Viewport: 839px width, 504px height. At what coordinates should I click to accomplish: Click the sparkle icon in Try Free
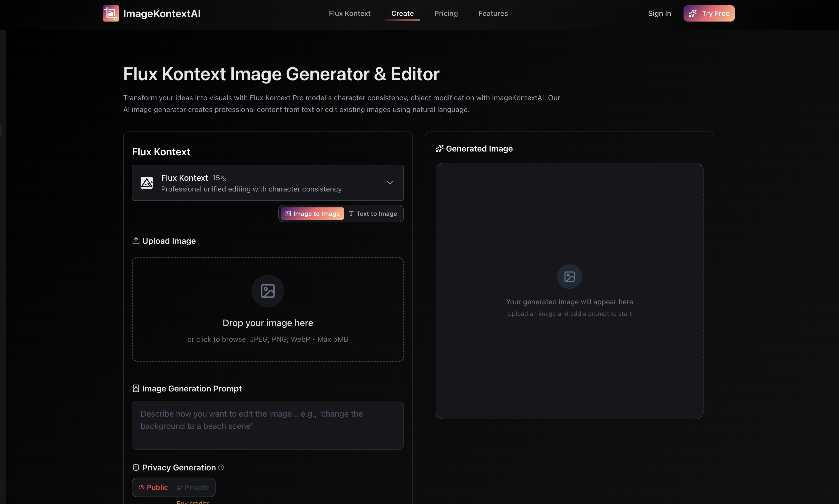click(x=692, y=13)
